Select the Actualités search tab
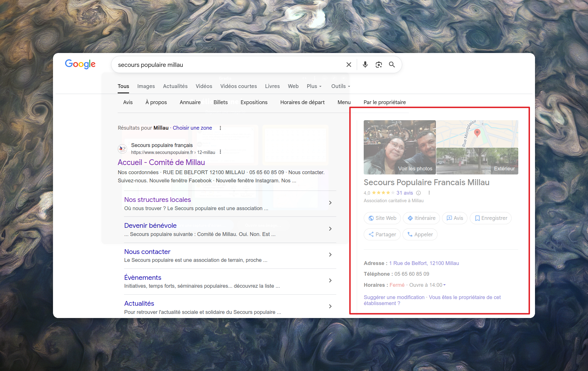Screen dimensions: 588x371 (175, 86)
